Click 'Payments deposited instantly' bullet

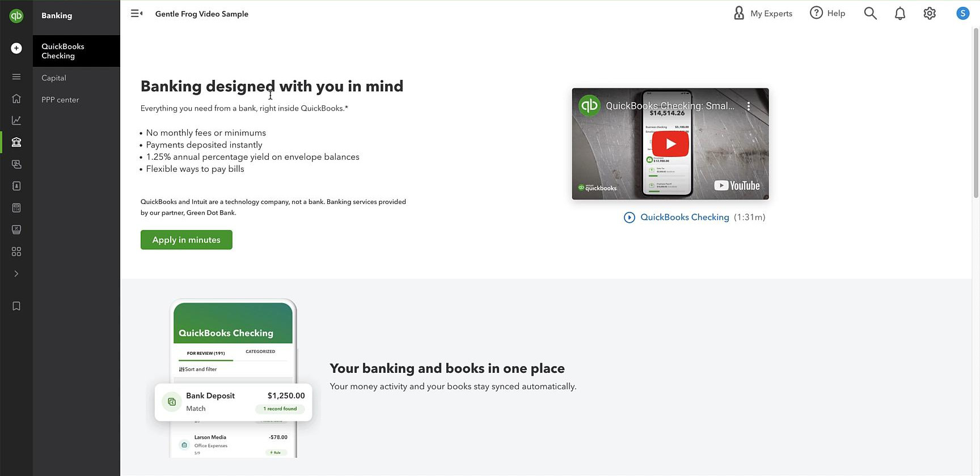[204, 145]
